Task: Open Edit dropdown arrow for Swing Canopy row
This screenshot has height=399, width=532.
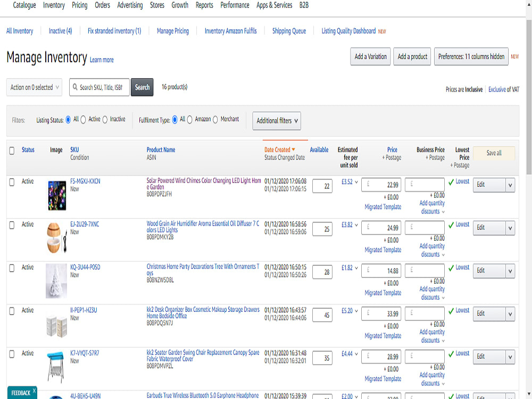Action: click(x=510, y=357)
